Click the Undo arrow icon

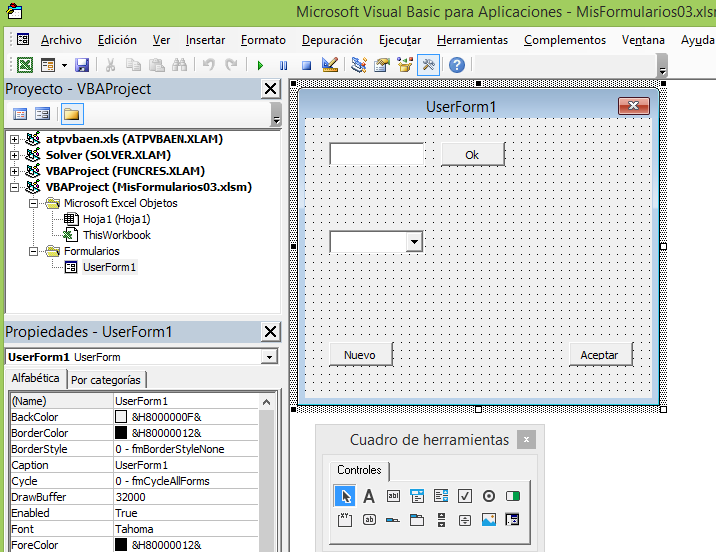209,65
